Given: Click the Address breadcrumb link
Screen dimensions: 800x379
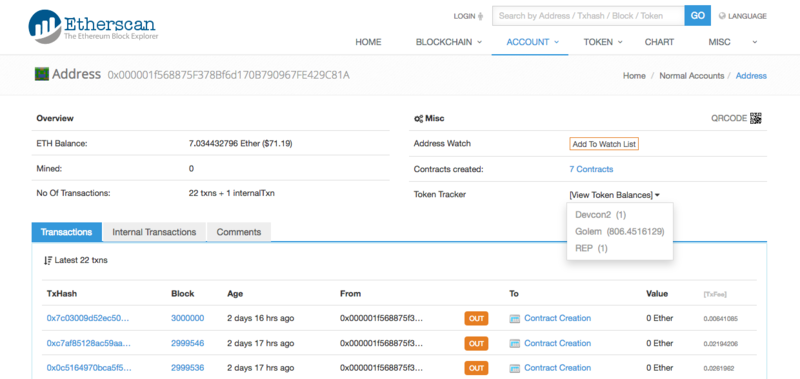Looking at the screenshot, I should click(x=751, y=75).
